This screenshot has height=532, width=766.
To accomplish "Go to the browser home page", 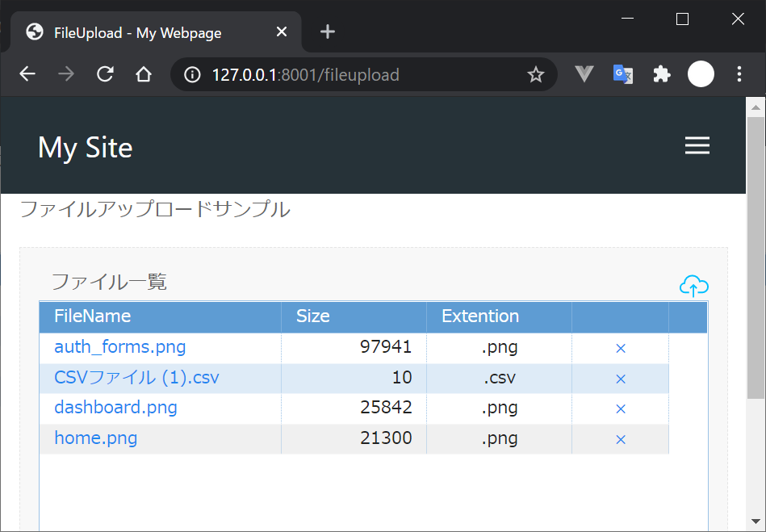I will pos(144,74).
